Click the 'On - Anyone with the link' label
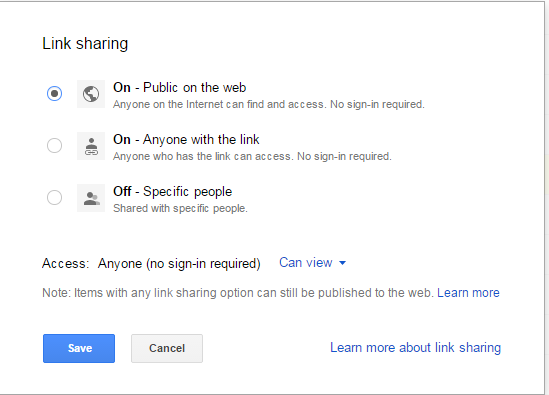549x395 pixels. point(186,139)
